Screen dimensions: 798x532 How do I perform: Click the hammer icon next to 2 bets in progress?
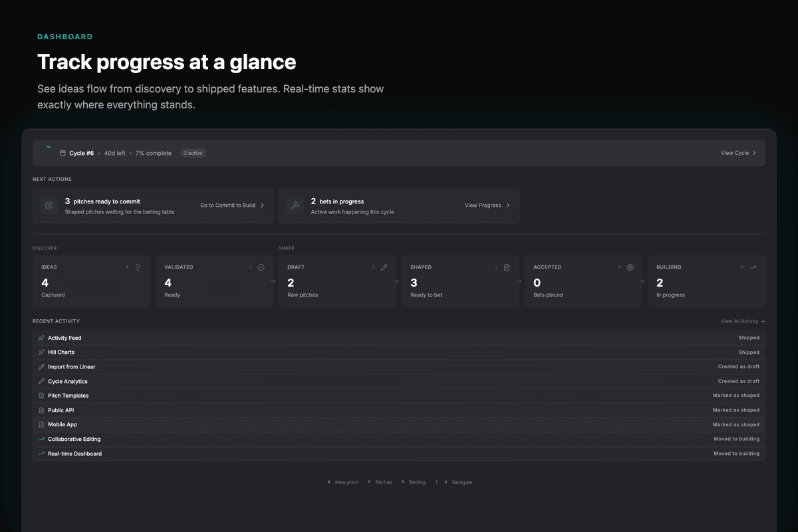tap(295, 205)
